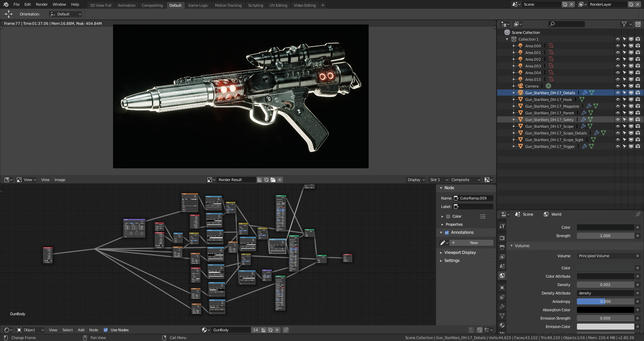Create new image copy in image editor

(x=266, y=180)
